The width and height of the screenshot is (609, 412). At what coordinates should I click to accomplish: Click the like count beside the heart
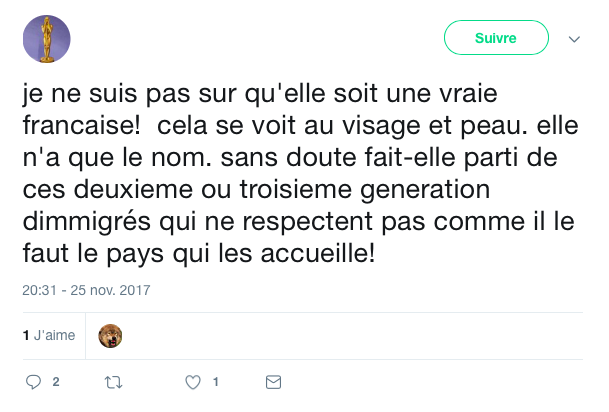click(215, 382)
